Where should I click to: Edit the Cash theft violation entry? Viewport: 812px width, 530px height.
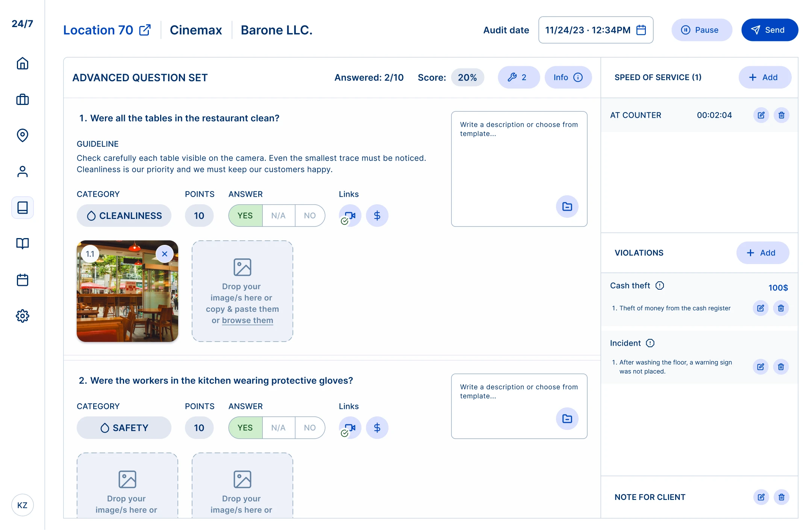click(x=760, y=308)
